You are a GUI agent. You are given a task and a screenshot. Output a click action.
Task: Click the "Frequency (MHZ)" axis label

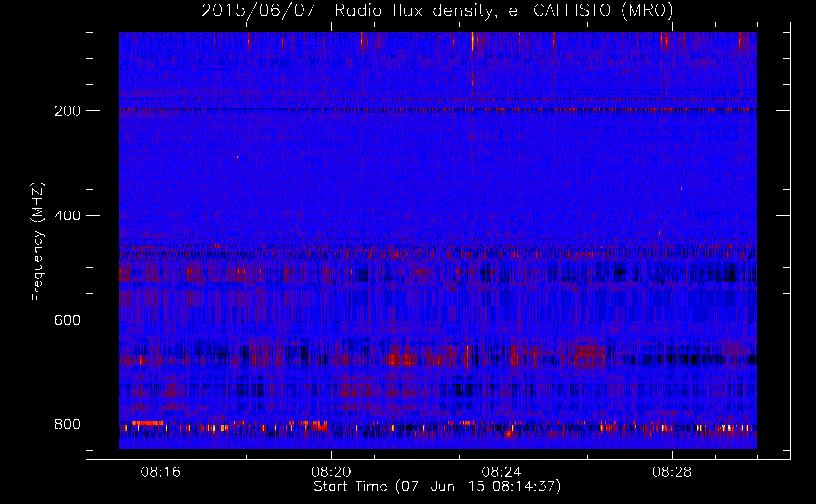pos(38,242)
